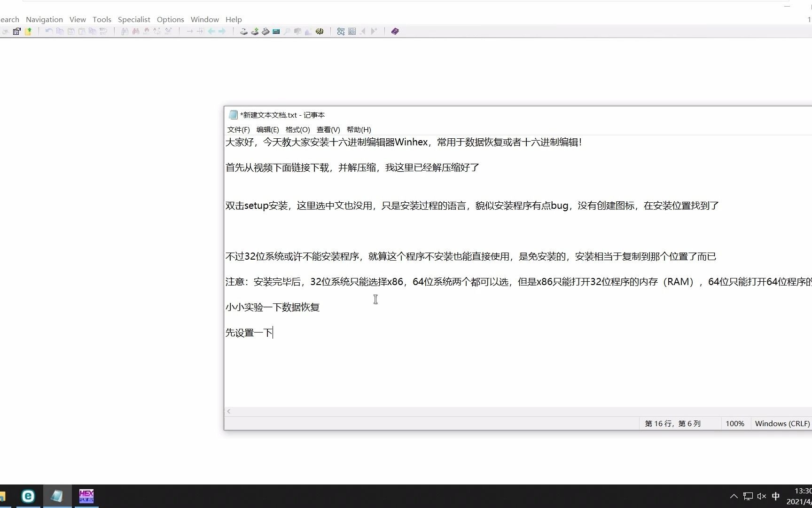This screenshot has height=508, width=812.
Task: Click the pointer-and-boxes icon after the gear
Action: pyautogui.click(x=341, y=32)
